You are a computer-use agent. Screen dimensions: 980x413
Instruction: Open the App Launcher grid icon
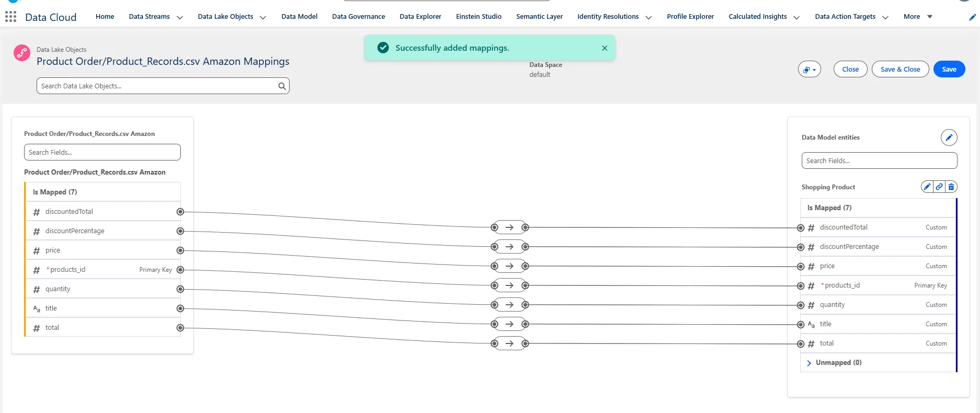point(10,17)
